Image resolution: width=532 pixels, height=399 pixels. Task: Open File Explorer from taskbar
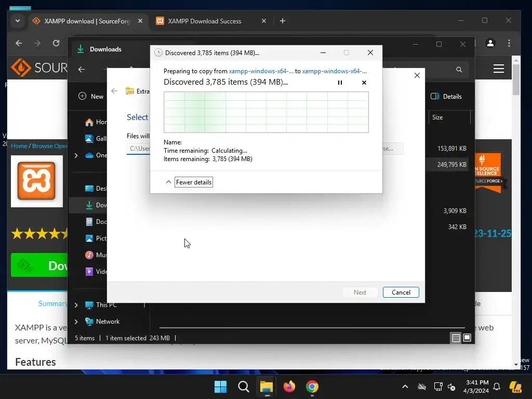[267, 387]
